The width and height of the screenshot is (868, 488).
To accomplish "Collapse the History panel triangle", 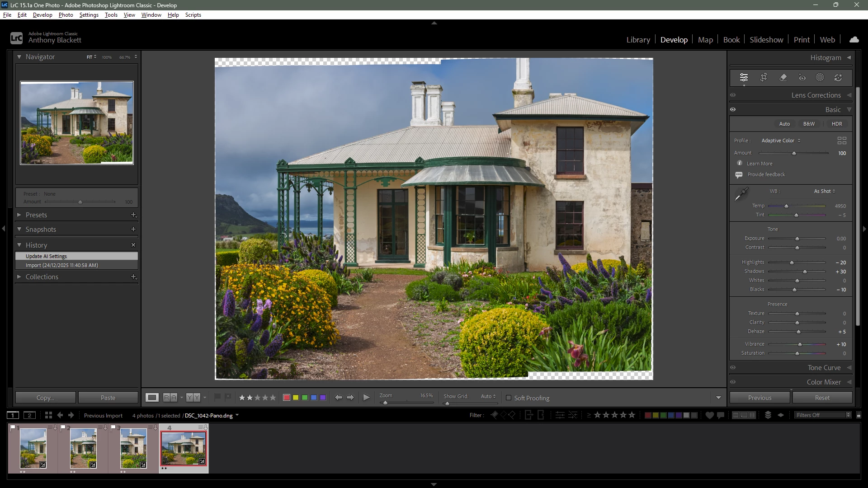I will tap(19, 245).
